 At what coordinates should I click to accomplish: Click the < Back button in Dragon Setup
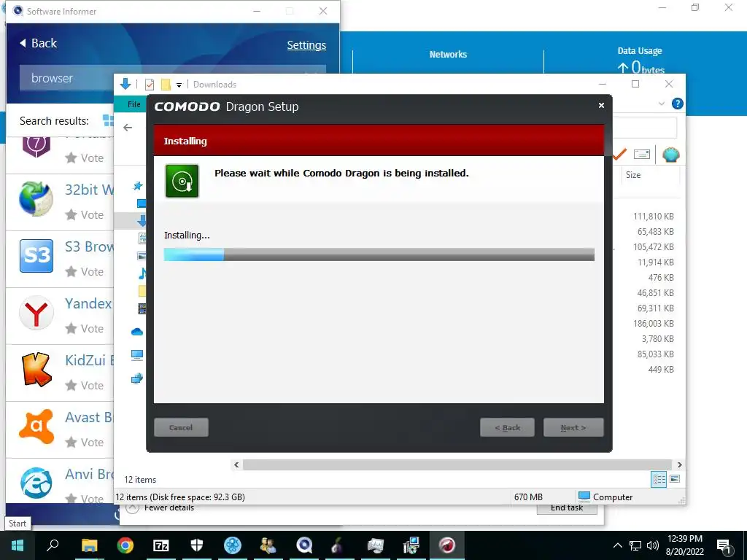coord(508,427)
